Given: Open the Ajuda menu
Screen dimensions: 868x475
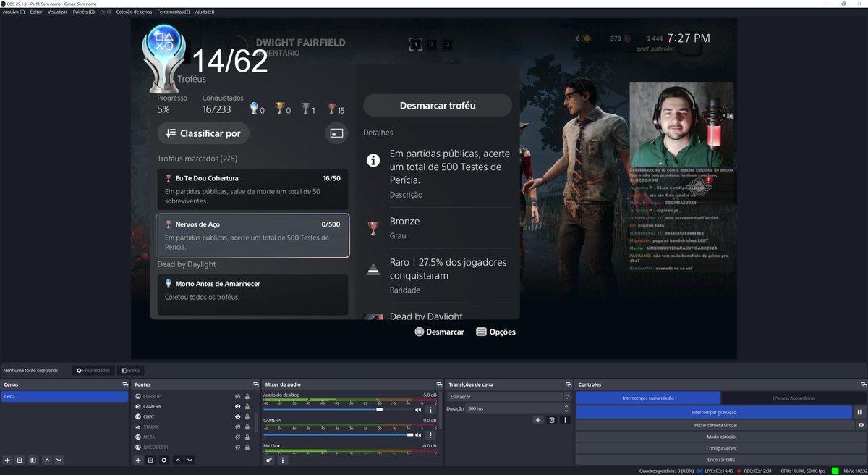Looking at the screenshot, I should pos(205,12).
